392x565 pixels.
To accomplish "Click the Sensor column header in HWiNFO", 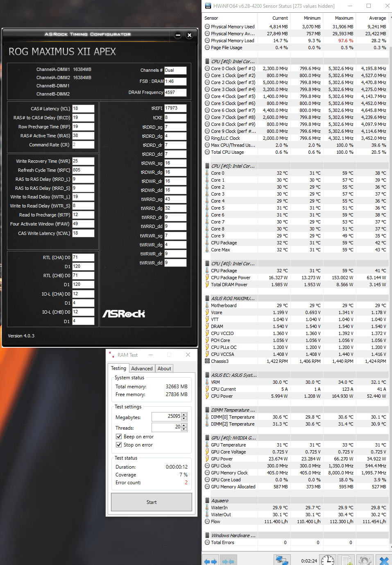I will pyautogui.click(x=230, y=18).
